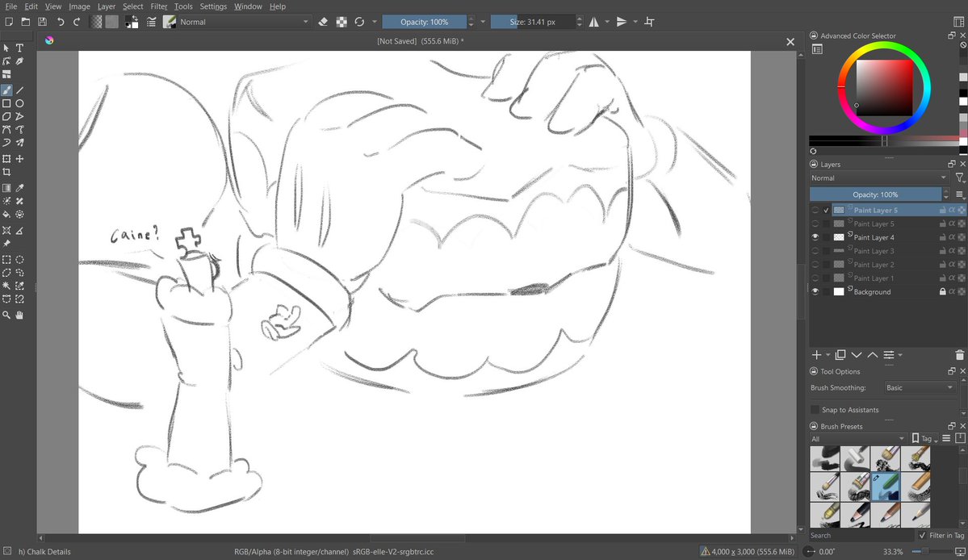Viewport: 968px width, 560px height.
Task: Hide Paint Layer 4
Action: (815, 237)
